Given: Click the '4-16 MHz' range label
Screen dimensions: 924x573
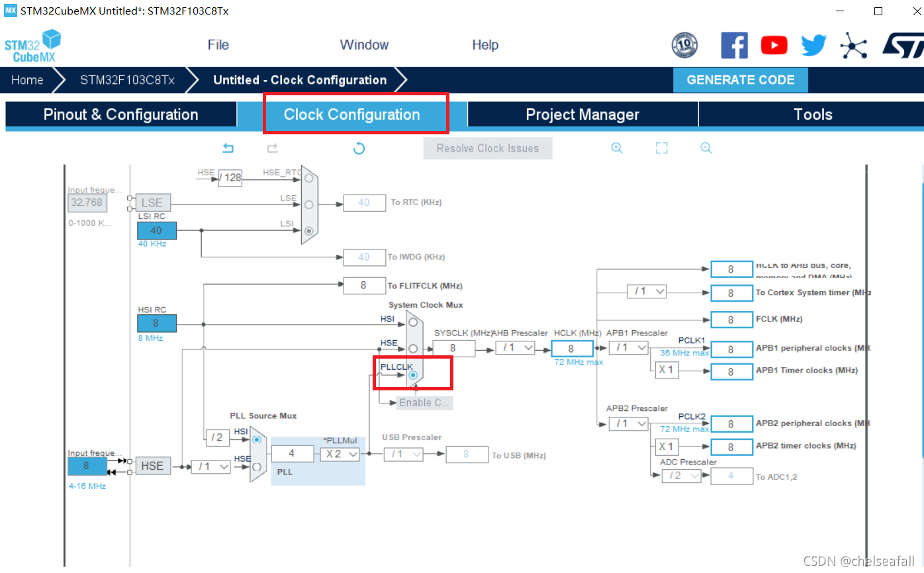Looking at the screenshot, I should (87, 486).
